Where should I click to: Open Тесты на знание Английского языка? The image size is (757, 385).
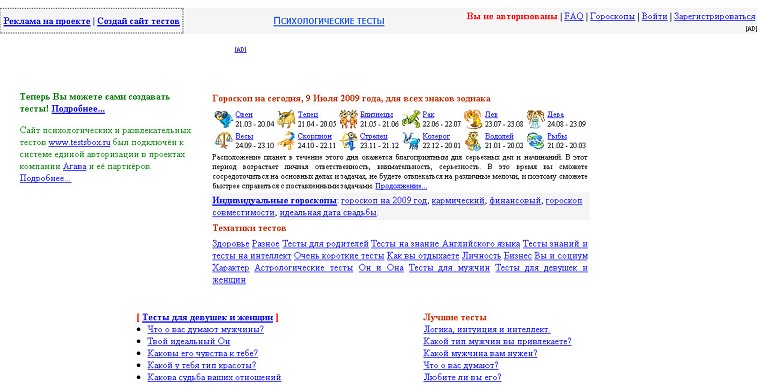pyautogui.click(x=446, y=244)
